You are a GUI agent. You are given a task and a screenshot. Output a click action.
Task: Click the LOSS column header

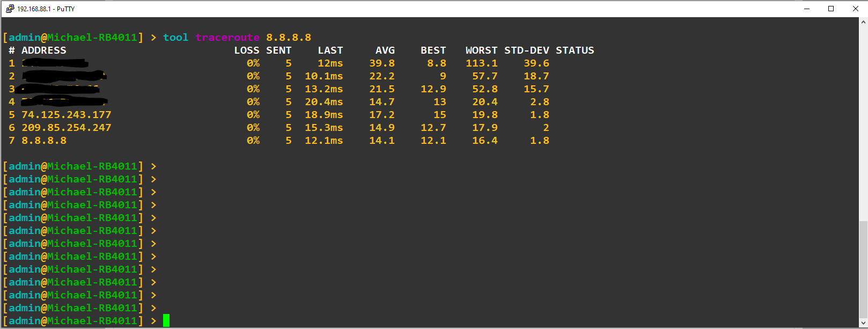(x=247, y=50)
